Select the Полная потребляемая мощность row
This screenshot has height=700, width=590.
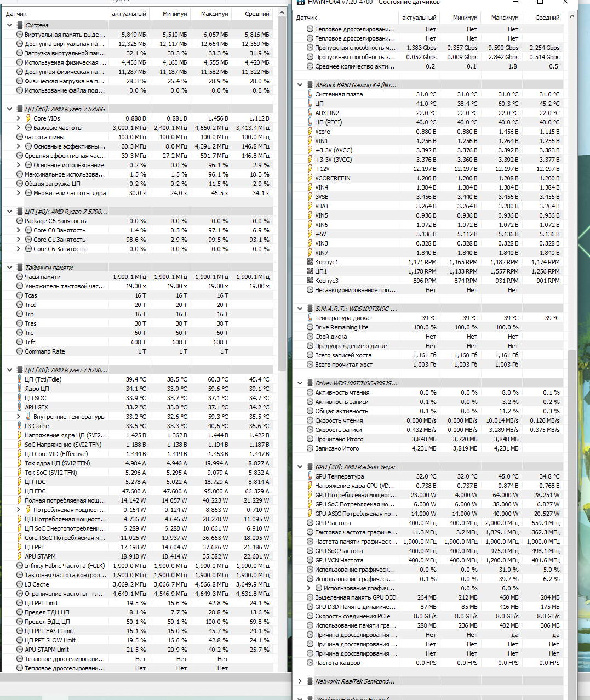pos(137,500)
